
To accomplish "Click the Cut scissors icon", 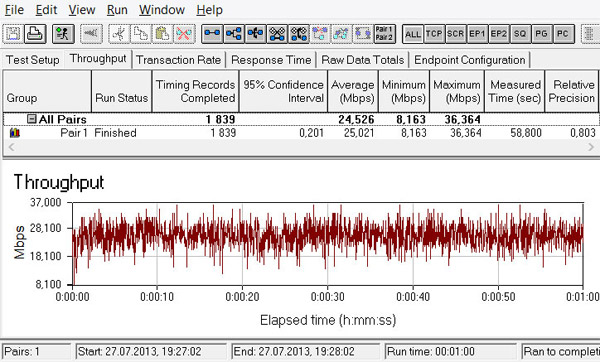I will pyautogui.click(x=119, y=34).
